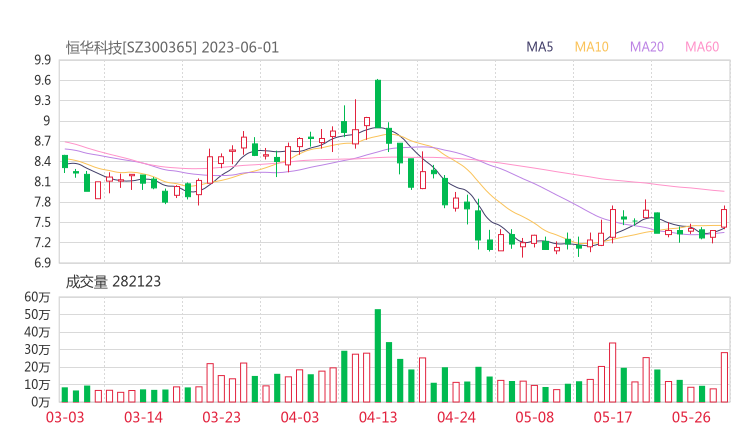This screenshot has height=440, width=740.
Task: Click the 0万 volume axis label
Action: pos(41,402)
